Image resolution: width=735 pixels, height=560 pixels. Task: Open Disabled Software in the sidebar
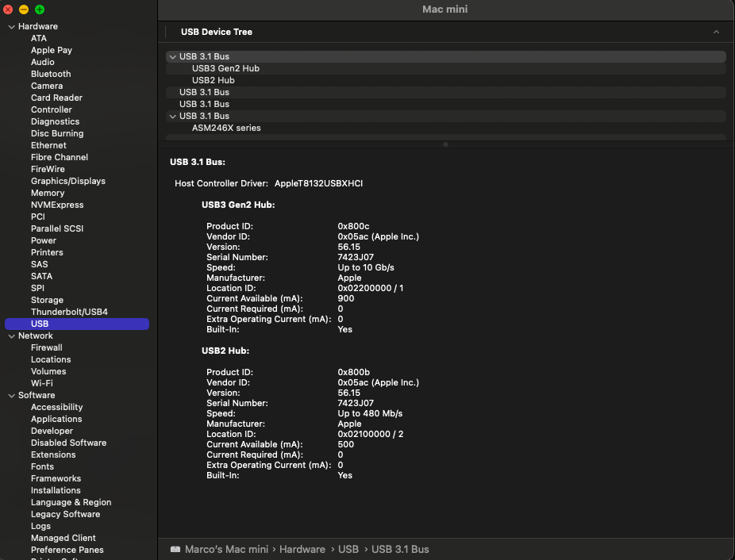click(69, 443)
